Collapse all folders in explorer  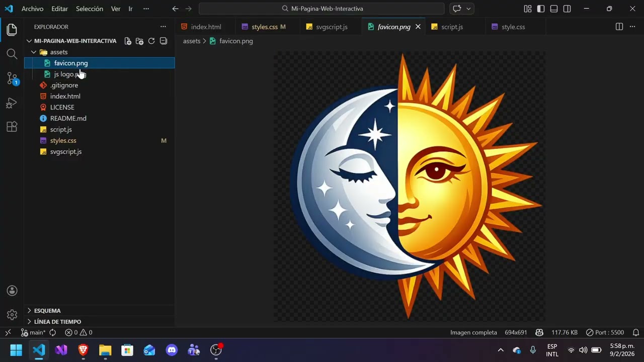[163, 41]
